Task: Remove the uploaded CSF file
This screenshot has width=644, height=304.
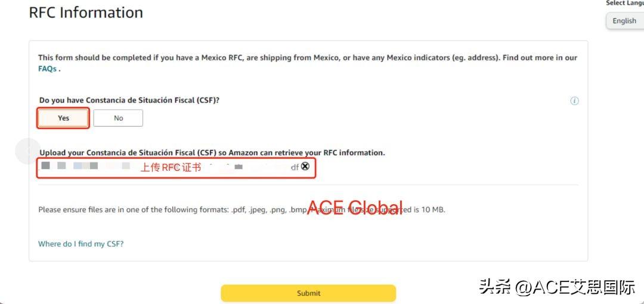Action: point(305,166)
